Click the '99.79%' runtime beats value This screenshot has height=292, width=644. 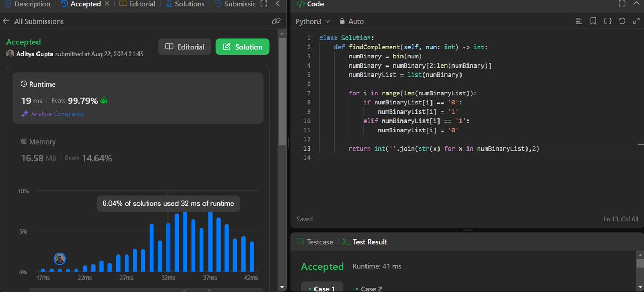[83, 100]
